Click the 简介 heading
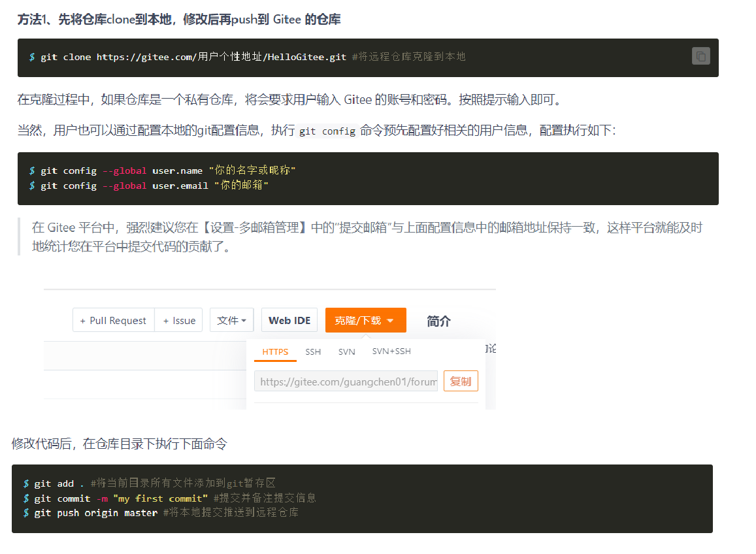Screen dimensions: 756x554 [438, 321]
